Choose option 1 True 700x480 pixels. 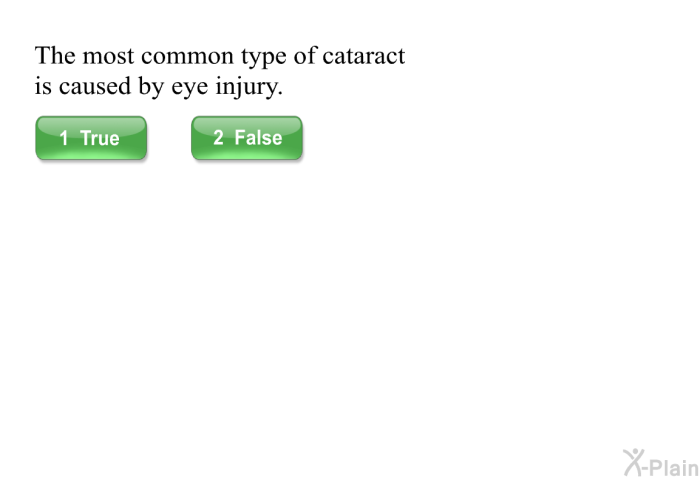tap(91, 138)
